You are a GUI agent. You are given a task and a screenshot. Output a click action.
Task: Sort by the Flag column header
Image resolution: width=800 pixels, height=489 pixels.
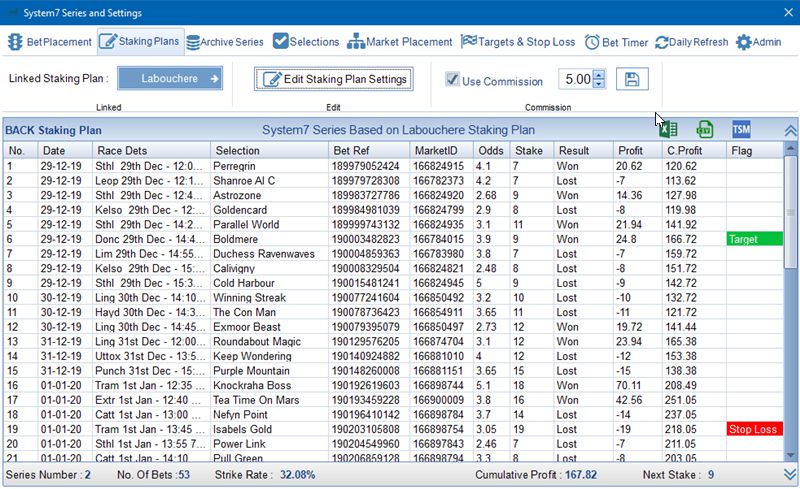[754, 151]
